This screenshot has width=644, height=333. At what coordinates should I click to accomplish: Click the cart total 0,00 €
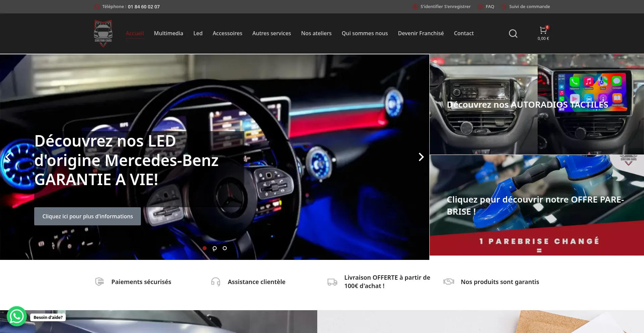[543, 39]
